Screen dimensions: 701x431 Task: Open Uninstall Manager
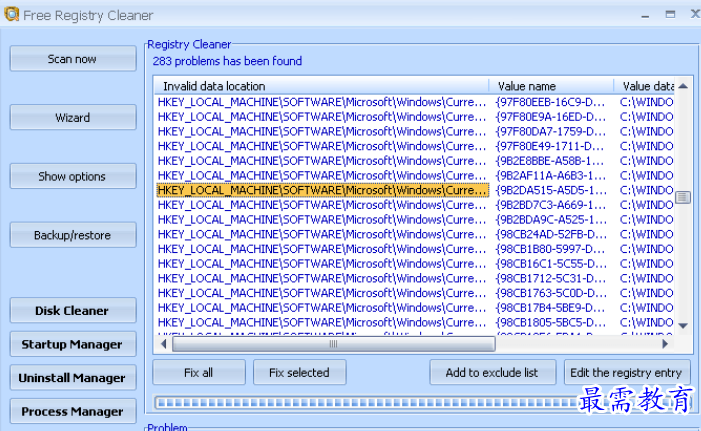point(72,378)
